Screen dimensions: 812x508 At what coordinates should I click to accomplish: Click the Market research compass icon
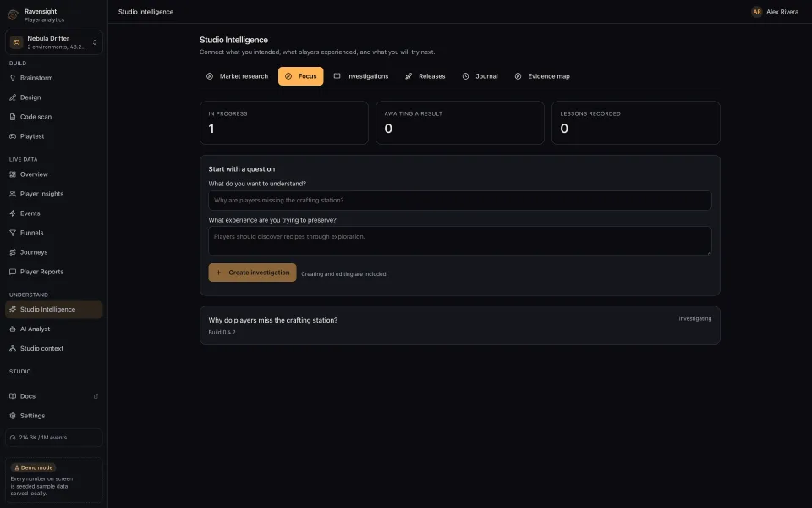(210, 76)
